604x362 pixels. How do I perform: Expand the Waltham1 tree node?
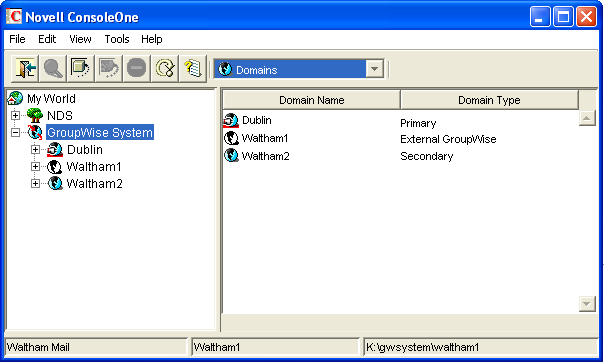(x=35, y=166)
